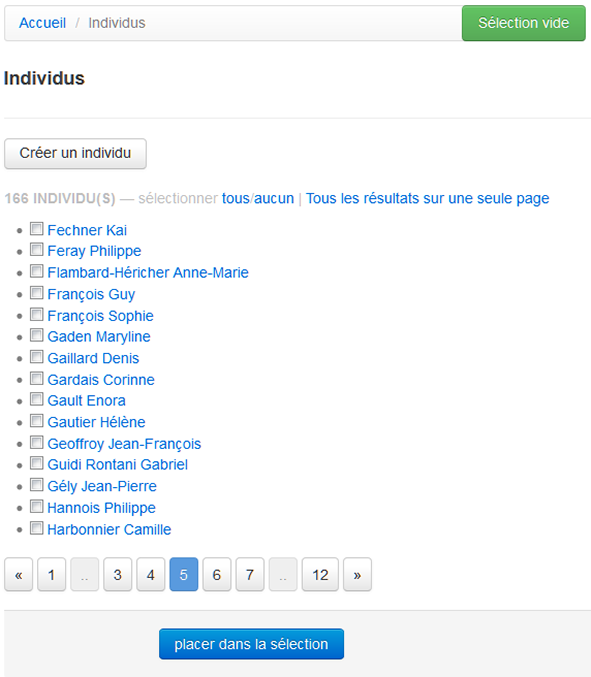View Gély Jean-Pierre's record
The width and height of the screenshot is (591, 677).
tap(102, 486)
